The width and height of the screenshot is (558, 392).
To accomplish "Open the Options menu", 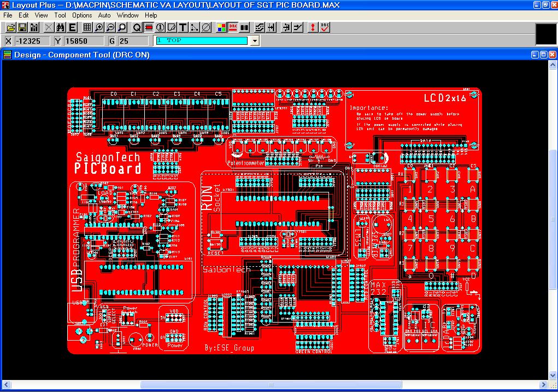I will pos(82,15).
